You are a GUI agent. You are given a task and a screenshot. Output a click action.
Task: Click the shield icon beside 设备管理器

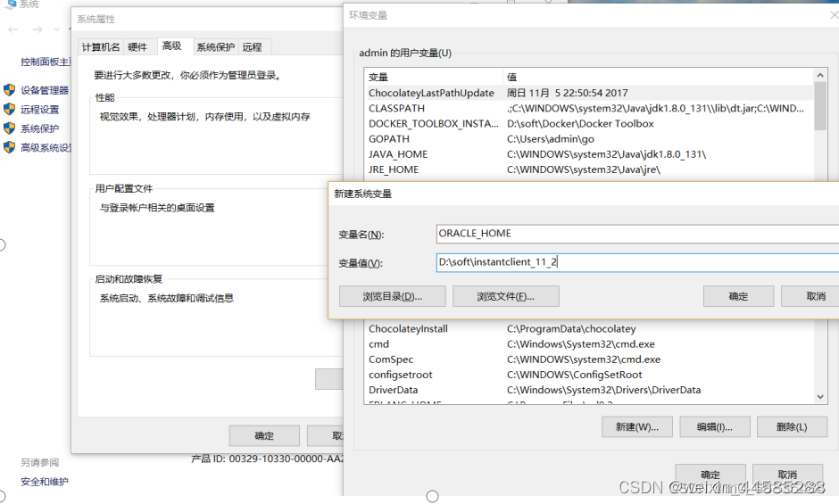(9, 90)
